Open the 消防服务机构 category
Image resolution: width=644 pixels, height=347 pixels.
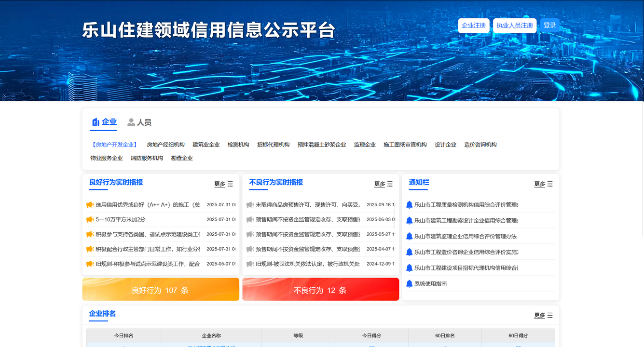point(147,158)
